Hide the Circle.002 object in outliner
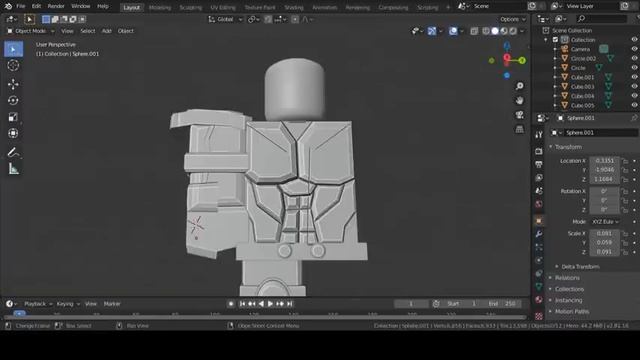 click(634, 58)
